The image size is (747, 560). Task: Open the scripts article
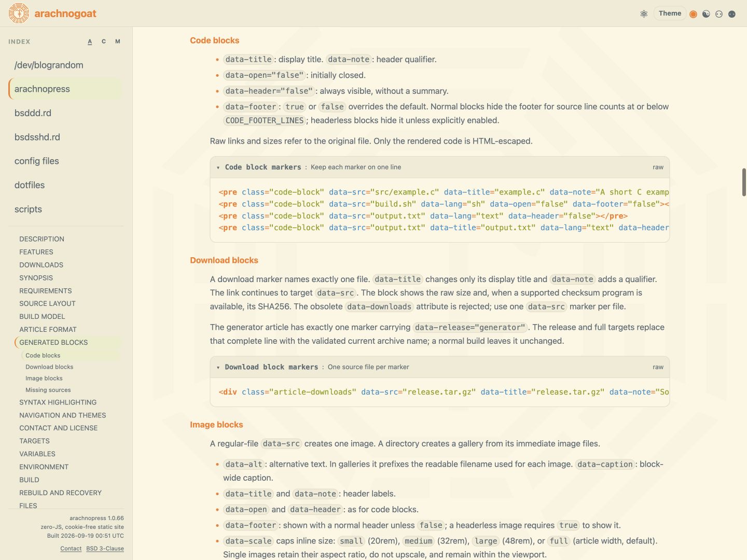(66, 209)
